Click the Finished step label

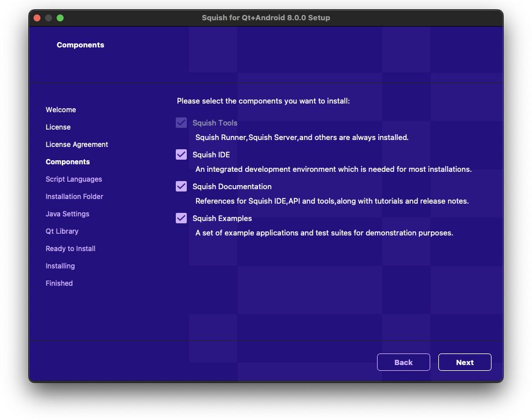[x=59, y=283]
